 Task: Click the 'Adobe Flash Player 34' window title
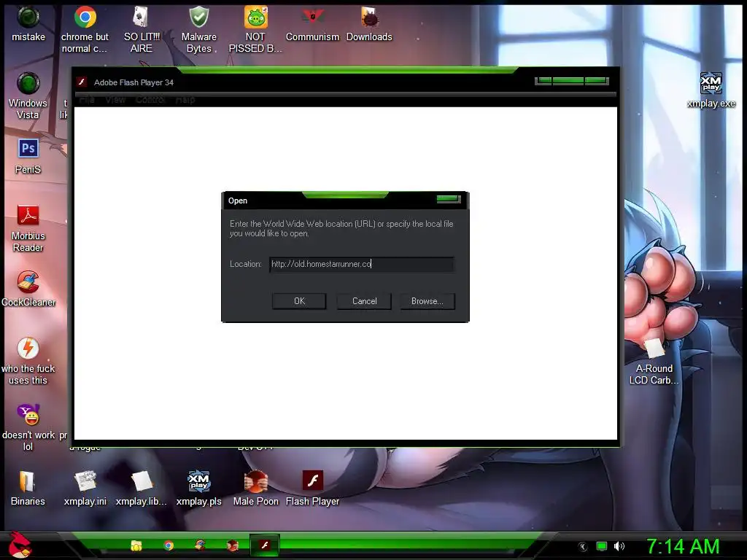[x=134, y=82]
